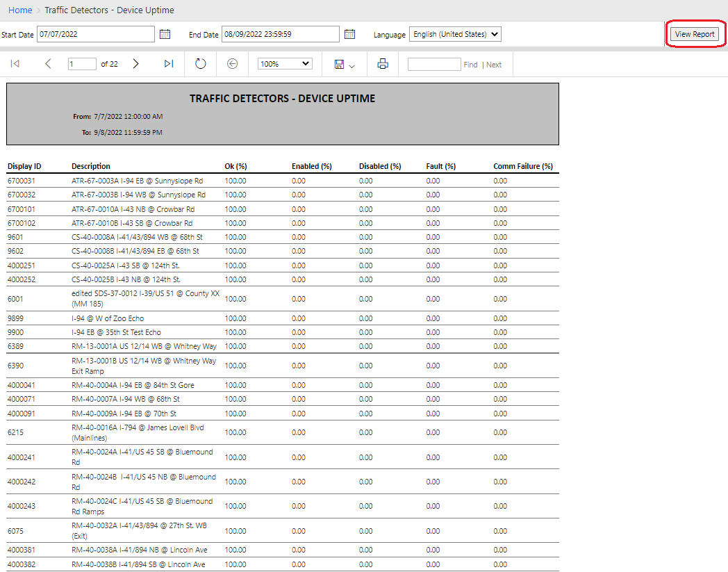Click Traffic Detectors - Device Uptime breadcrumb
The height and width of the screenshot is (572, 728).
click(109, 10)
